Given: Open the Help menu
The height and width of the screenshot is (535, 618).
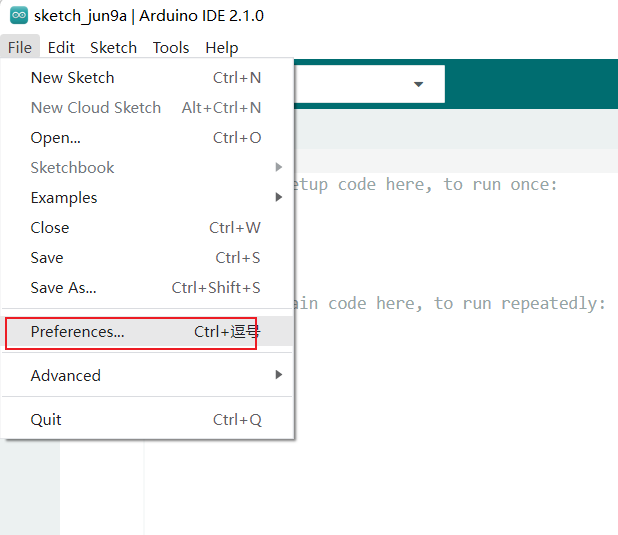Looking at the screenshot, I should pos(221,47).
